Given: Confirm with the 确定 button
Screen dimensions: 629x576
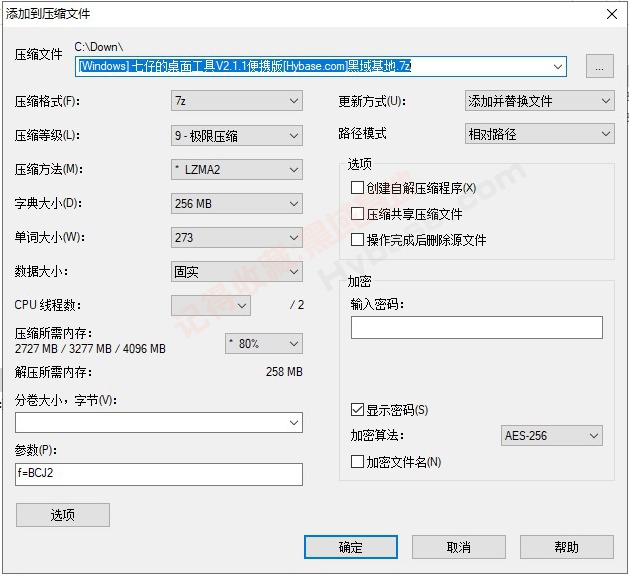Looking at the screenshot, I should point(351,547).
